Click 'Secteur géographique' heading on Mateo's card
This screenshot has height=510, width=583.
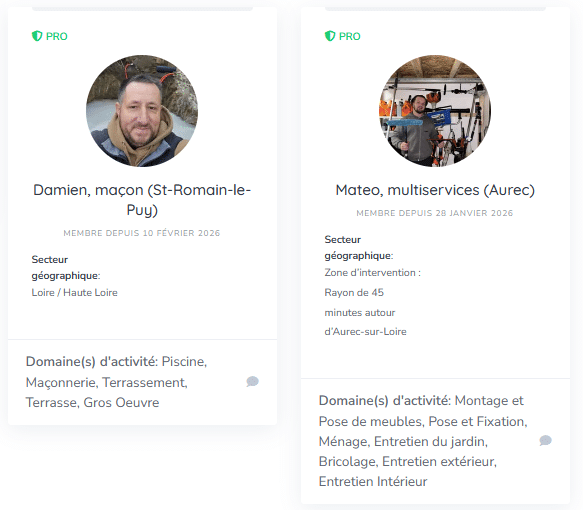click(359, 247)
